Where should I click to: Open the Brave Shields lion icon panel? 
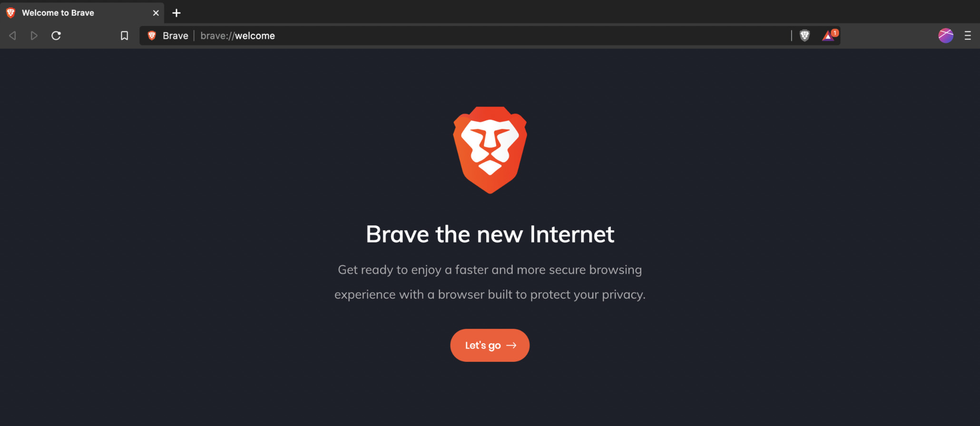point(804,36)
